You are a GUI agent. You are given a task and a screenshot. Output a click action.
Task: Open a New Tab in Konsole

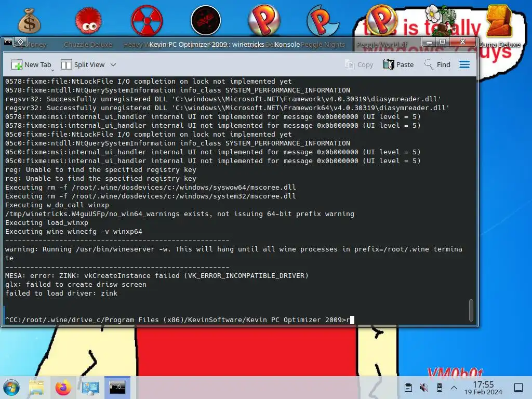point(31,64)
